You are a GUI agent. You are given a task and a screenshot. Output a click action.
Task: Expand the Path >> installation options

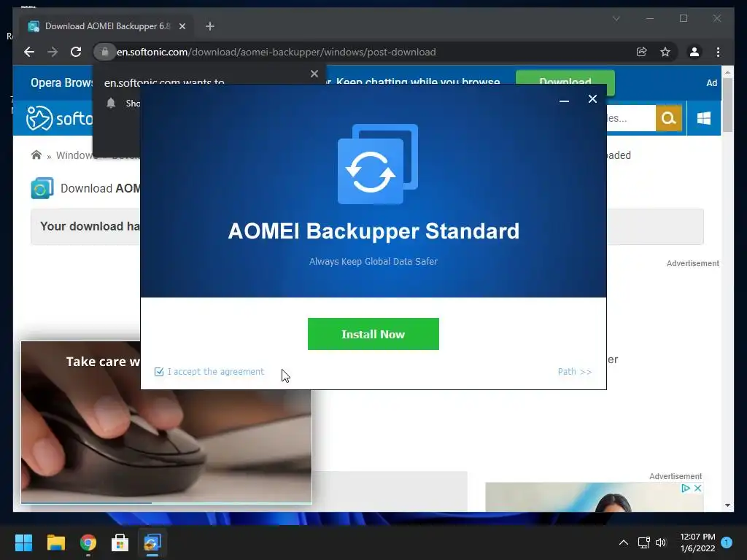[x=575, y=371]
